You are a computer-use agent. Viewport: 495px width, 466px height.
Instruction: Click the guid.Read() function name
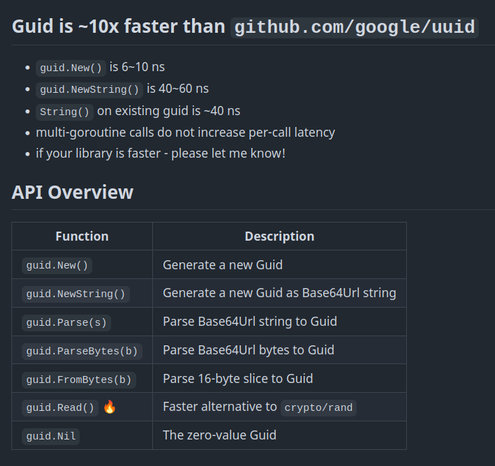(60, 408)
